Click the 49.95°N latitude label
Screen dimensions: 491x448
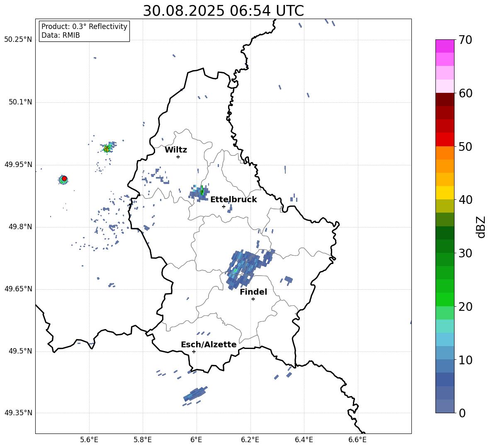click(18, 165)
